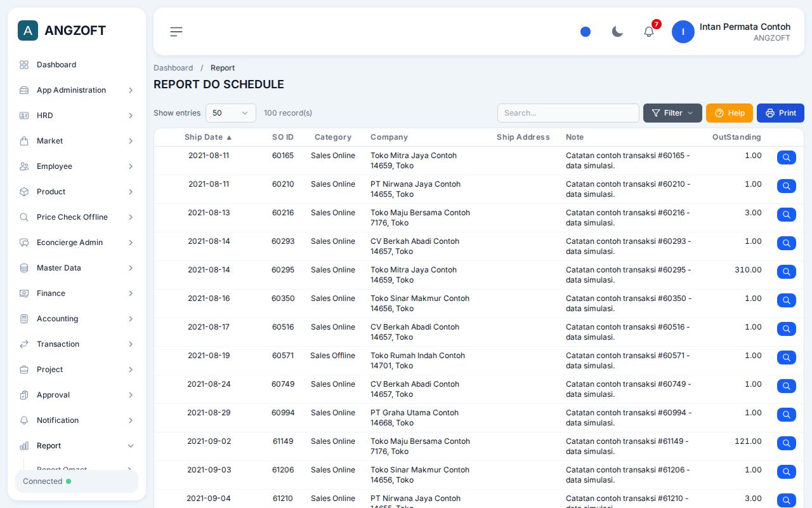812x508 pixels.
Task: Click the Accounting calculator icon
Action: click(x=24, y=319)
